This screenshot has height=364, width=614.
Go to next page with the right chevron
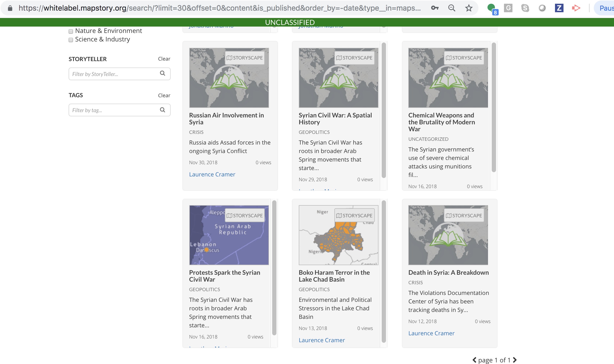pyautogui.click(x=514, y=360)
